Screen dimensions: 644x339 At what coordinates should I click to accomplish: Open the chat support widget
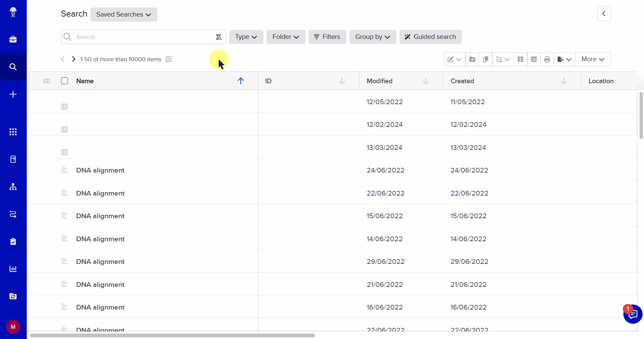(x=632, y=314)
